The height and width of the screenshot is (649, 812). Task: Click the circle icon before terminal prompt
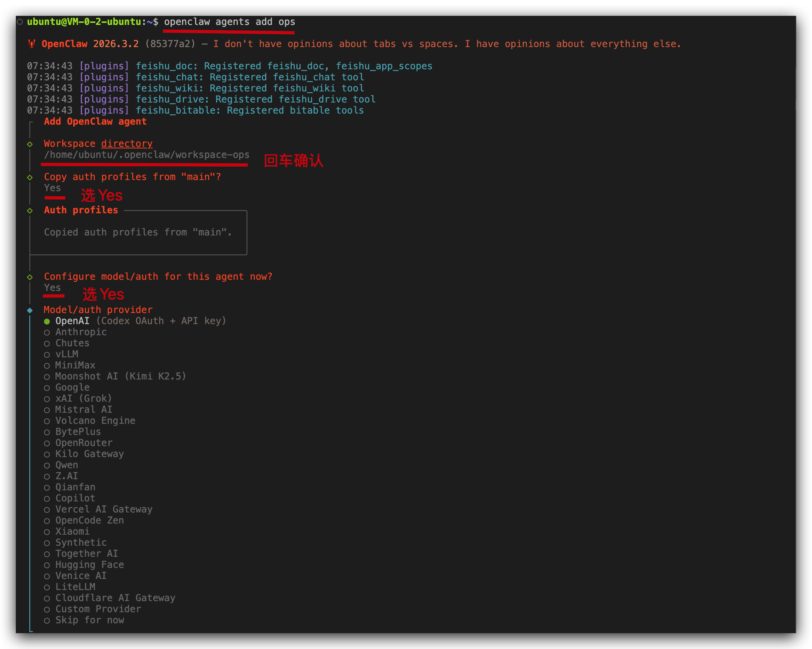19,22
